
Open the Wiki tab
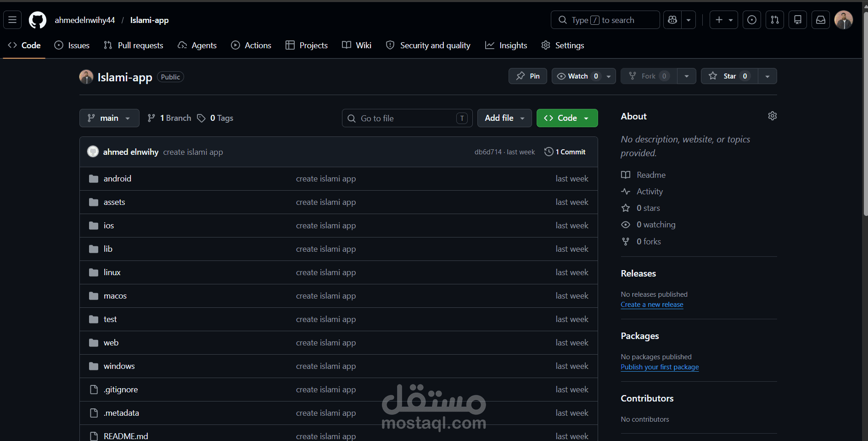pos(357,45)
